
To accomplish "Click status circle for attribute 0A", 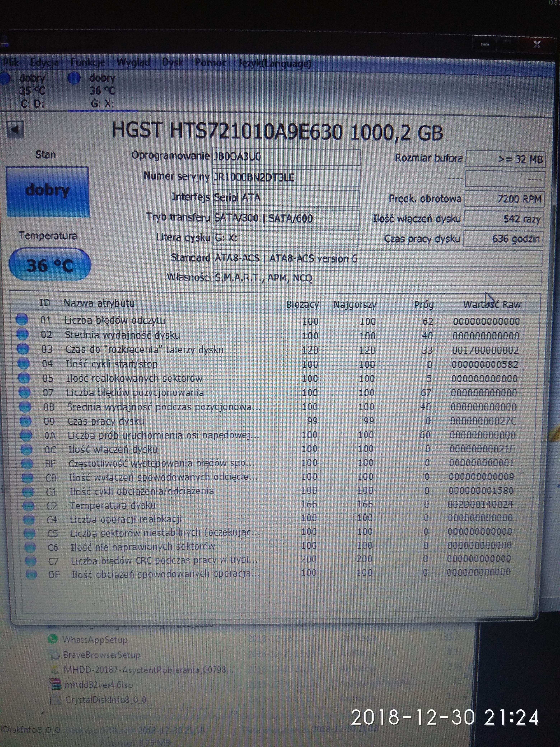I will click(26, 435).
